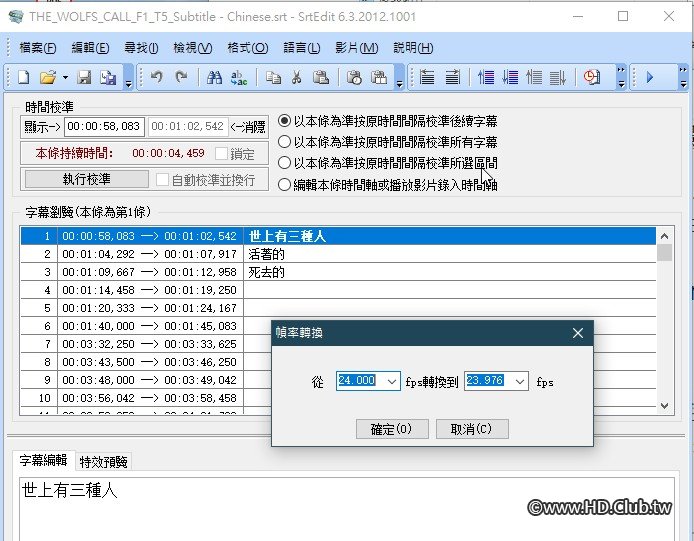The image size is (694, 541).
Task: Open the source fps 24.000 dropdown
Action: (391, 381)
